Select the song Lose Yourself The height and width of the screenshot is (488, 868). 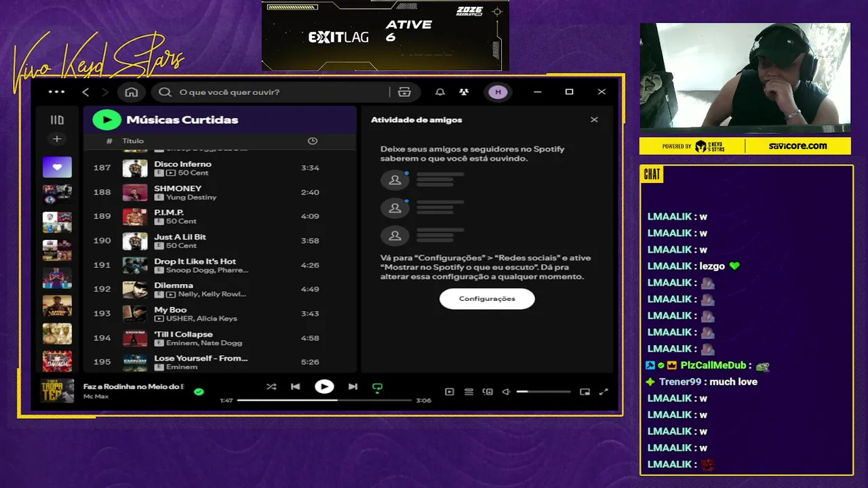click(201, 359)
